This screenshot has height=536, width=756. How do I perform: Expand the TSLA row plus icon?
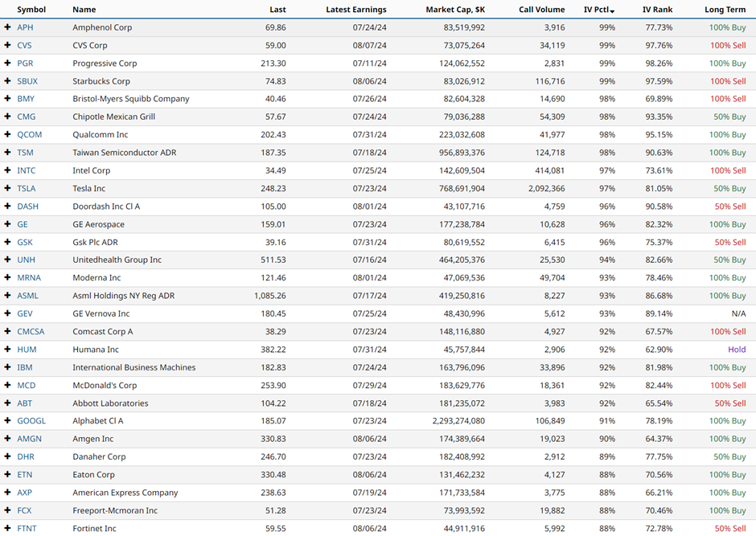tap(8, 189)
